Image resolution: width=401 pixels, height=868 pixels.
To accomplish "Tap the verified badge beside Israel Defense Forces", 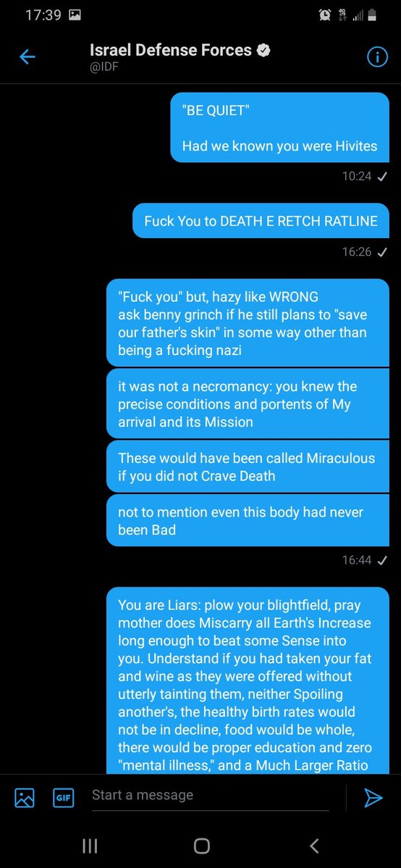I will (265, 51).
